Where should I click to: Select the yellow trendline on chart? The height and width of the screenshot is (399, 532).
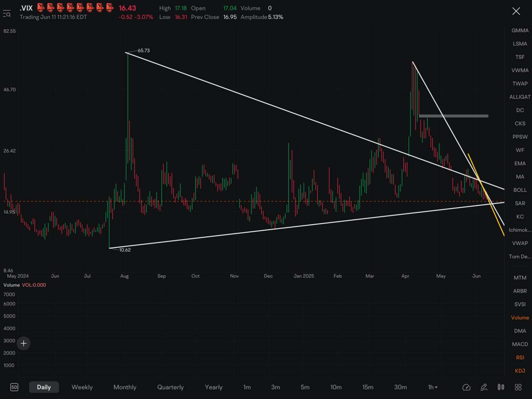pyautogui.click(x=485, y=194)
